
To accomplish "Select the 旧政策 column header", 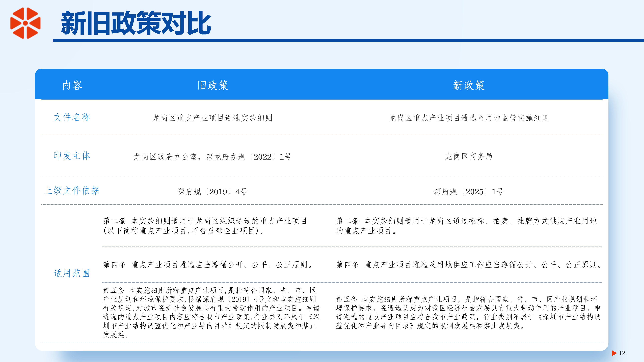I will coord(213,85).
